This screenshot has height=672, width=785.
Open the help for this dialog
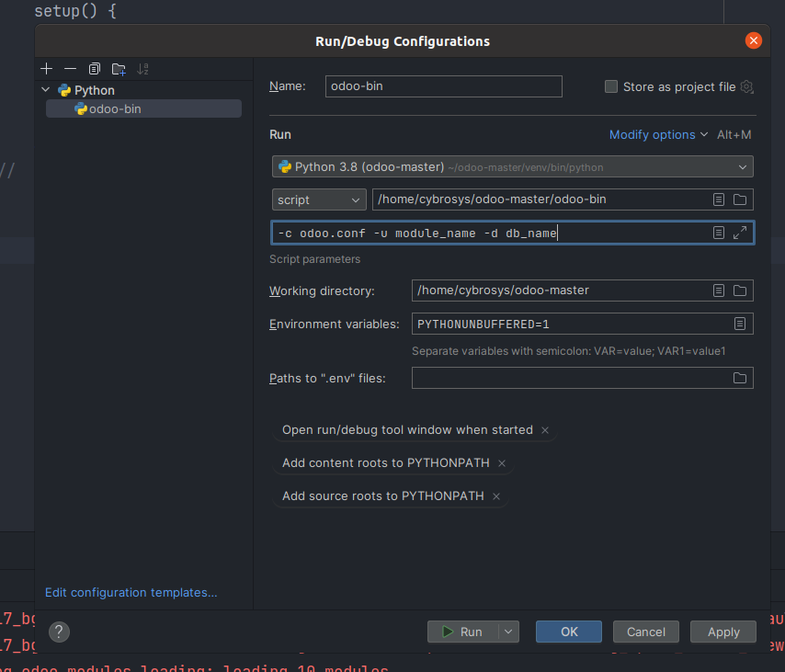pyautogui.click(x=59, y=632)
